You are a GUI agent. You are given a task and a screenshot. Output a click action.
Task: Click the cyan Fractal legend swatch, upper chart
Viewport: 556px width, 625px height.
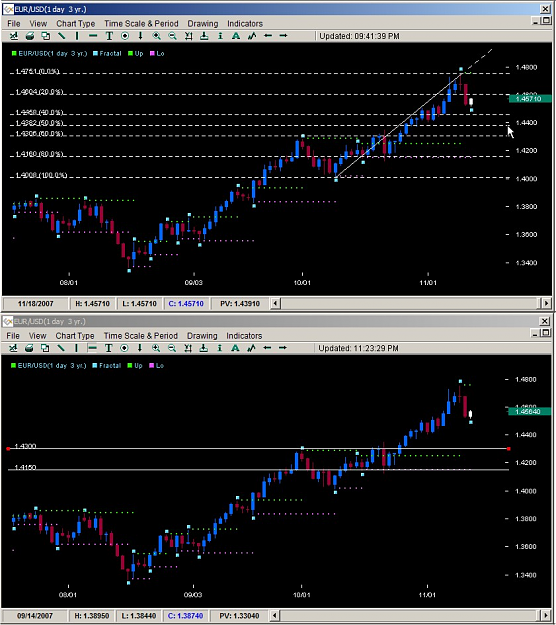pyautogui.click(x=95, y=53)
